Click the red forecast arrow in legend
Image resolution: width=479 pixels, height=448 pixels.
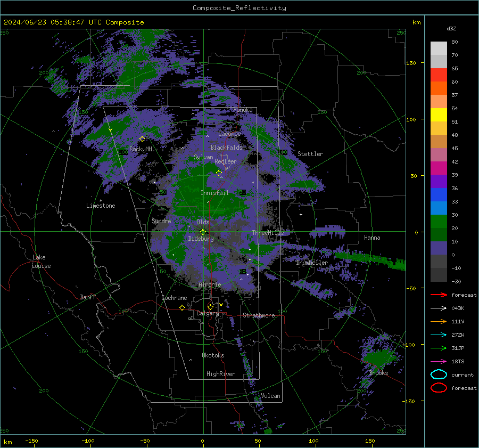pos(439,295)
